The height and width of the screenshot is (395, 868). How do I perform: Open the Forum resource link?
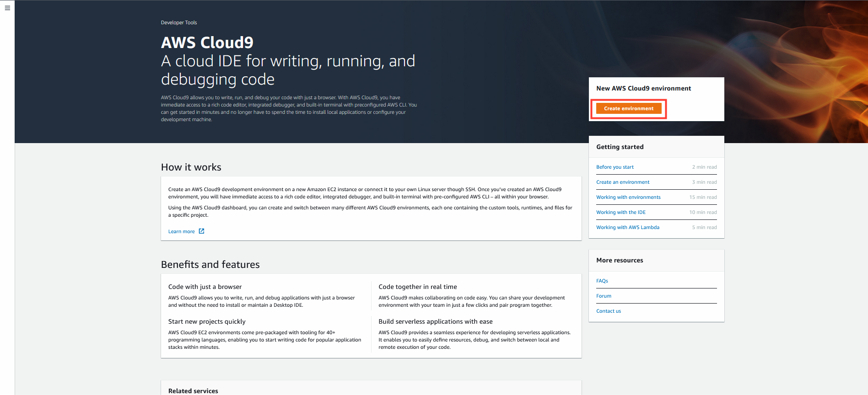click(604, 296)
